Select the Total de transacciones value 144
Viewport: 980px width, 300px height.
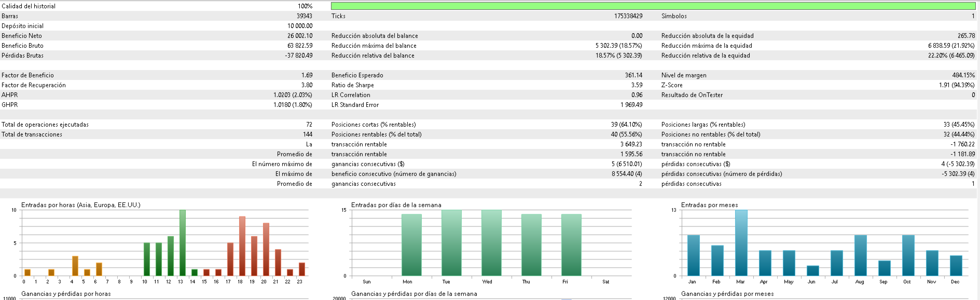pos(308,134)
